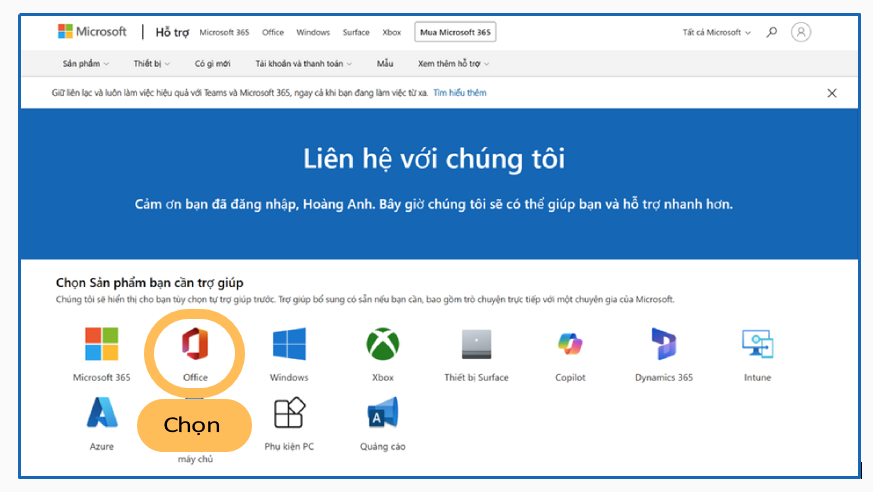
Task: Pick the Xbox product icon
Action: pyautogui.click(x=382, y=344)
